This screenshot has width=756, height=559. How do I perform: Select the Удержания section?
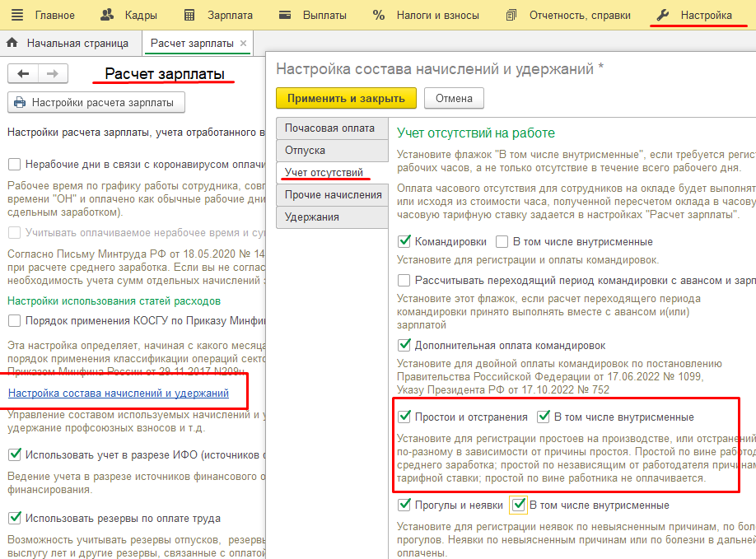tap(332, 217)
